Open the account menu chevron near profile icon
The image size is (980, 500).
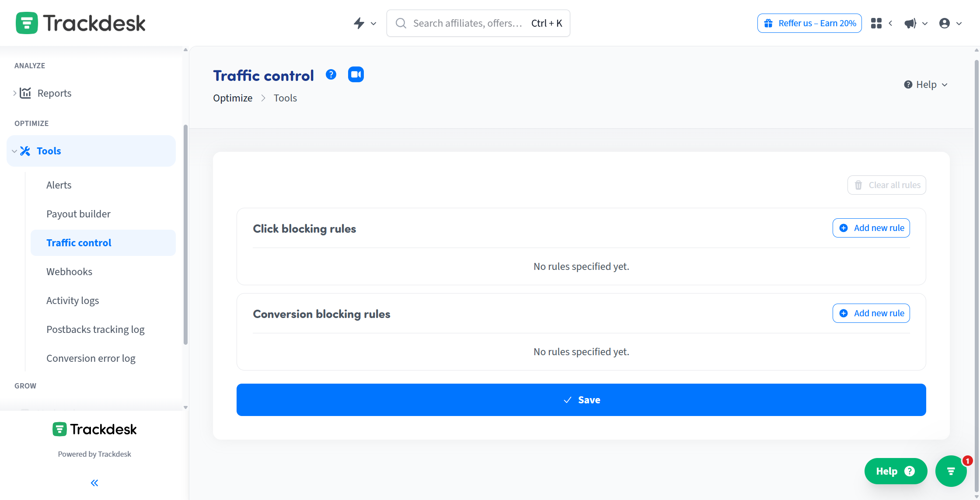[958, 23]
